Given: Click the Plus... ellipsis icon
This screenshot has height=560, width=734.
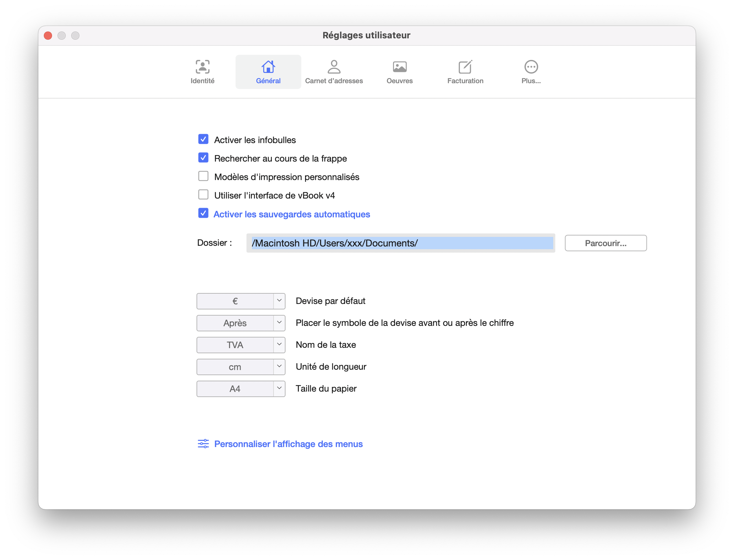Looking at the screenshot, I should pyautogui.click(x=531, y=67).
